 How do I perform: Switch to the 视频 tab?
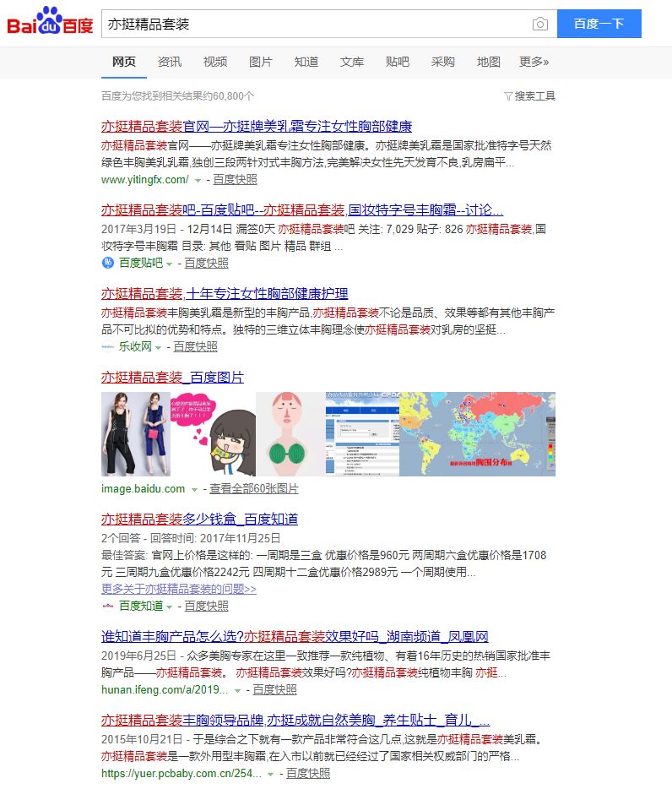(x=215, y=62)
